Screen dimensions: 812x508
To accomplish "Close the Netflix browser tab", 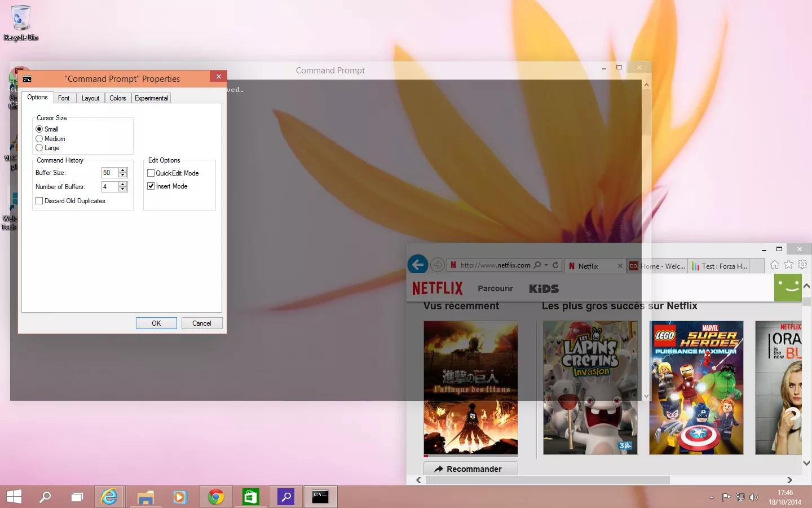I will [620, 266].
